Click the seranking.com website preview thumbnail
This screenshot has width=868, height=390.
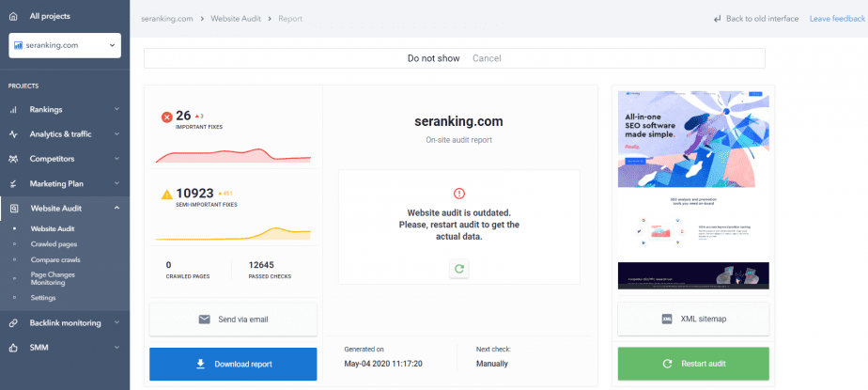click(693, 190)
